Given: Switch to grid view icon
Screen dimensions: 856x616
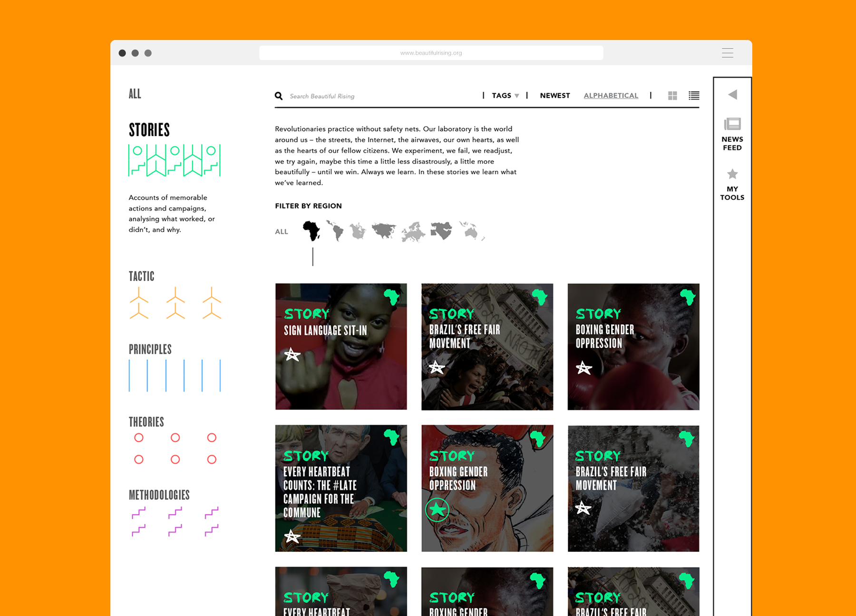Looking at the screenshot, I should click(672, 96).
